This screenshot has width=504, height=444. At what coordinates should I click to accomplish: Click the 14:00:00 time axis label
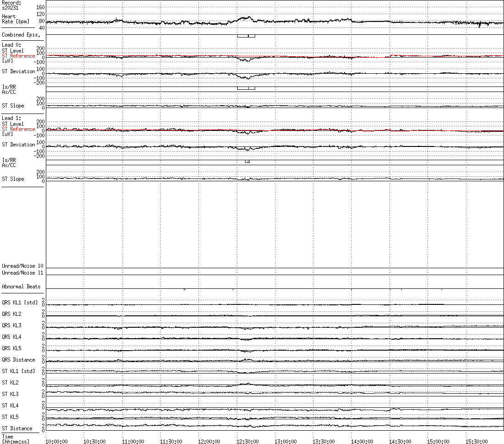[362, 441]
